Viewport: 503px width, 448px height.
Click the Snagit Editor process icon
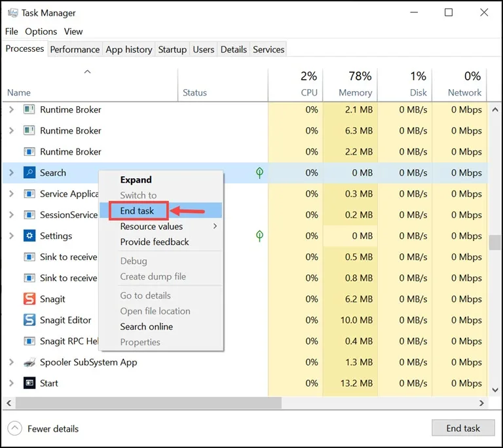click(x=29, y=320)
